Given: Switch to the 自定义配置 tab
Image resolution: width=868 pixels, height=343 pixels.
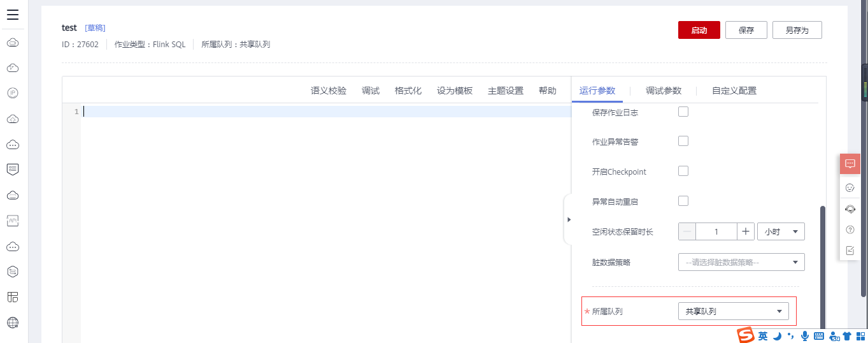Looking at the screenshot, I should (x=734, y=91).
